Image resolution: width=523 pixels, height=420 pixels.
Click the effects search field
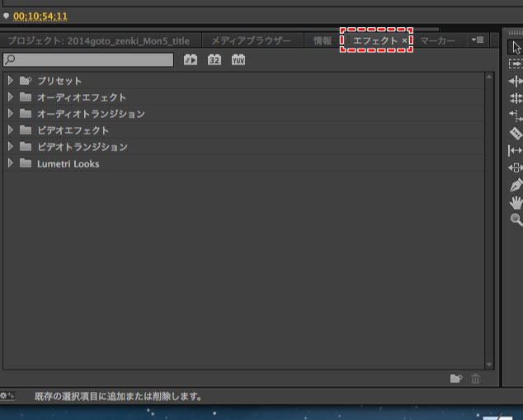88,59
